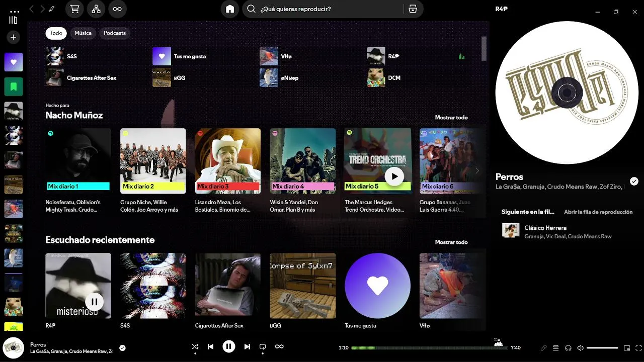Screen dimensions: 644x362
Task: Play 'Mix diario 5' with its play button
Action: pyautogui.click(x=394, y=176)
